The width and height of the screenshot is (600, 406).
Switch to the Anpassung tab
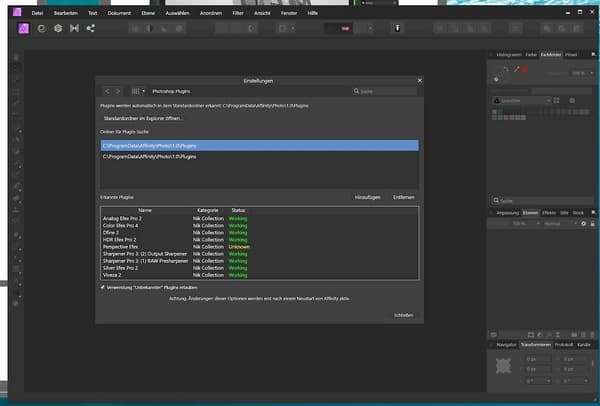point(507,213)
